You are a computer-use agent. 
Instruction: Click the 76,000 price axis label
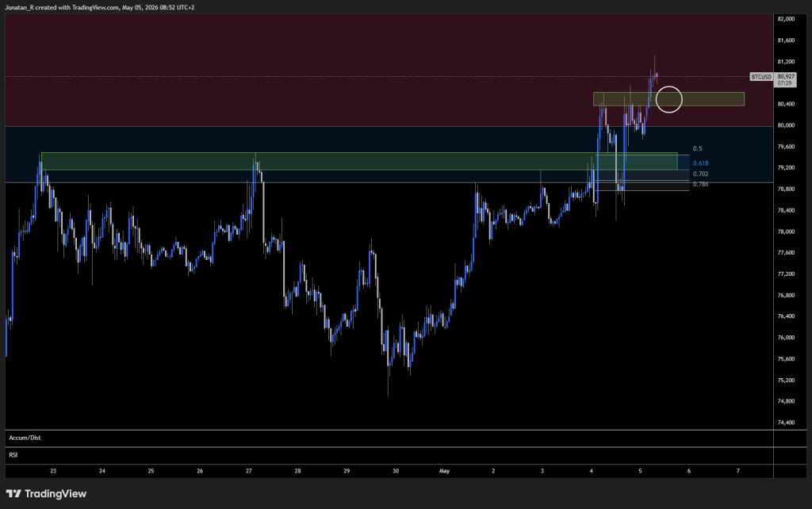click(x=786, y=338)
